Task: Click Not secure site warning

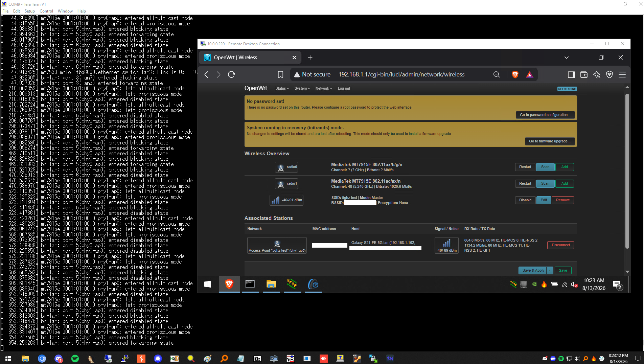Action: pyautogui.click(x=312, y=74)
